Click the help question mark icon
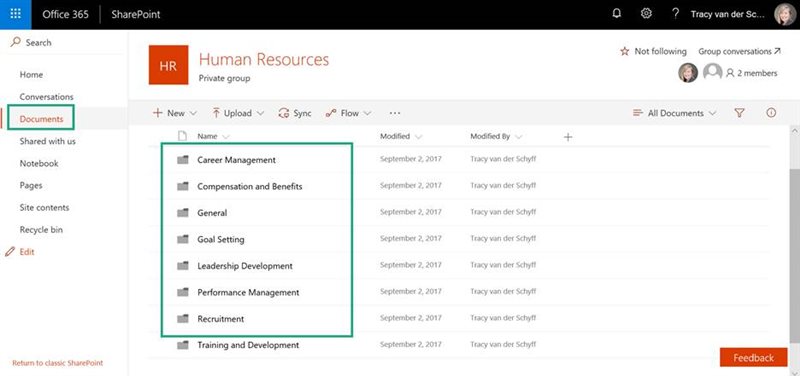The image size is (800, 376). (x=676, y=14)
